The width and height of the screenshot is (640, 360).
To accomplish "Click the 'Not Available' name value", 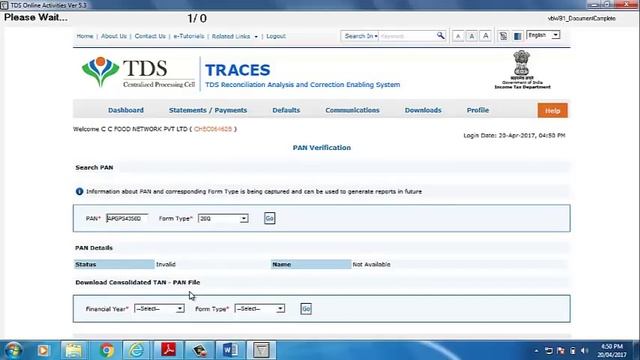I will 371,264.
